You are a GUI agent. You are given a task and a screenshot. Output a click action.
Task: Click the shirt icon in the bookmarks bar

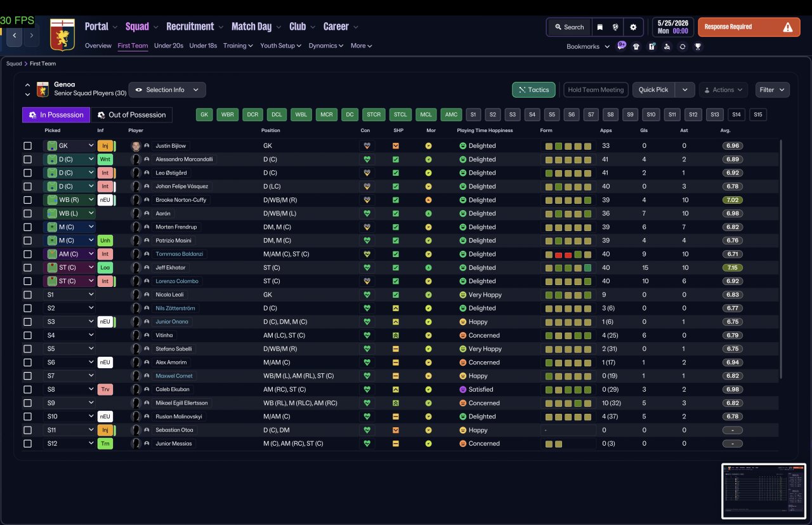636,46
